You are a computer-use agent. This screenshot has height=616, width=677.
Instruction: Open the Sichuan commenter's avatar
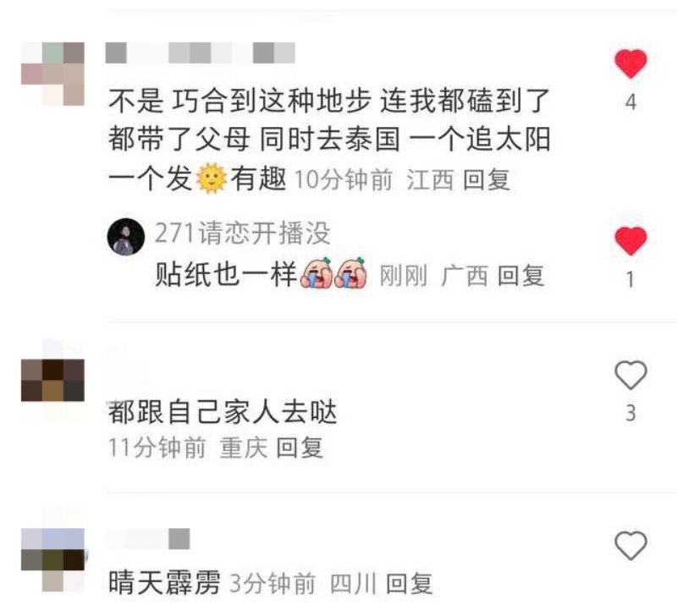point(52,560)
